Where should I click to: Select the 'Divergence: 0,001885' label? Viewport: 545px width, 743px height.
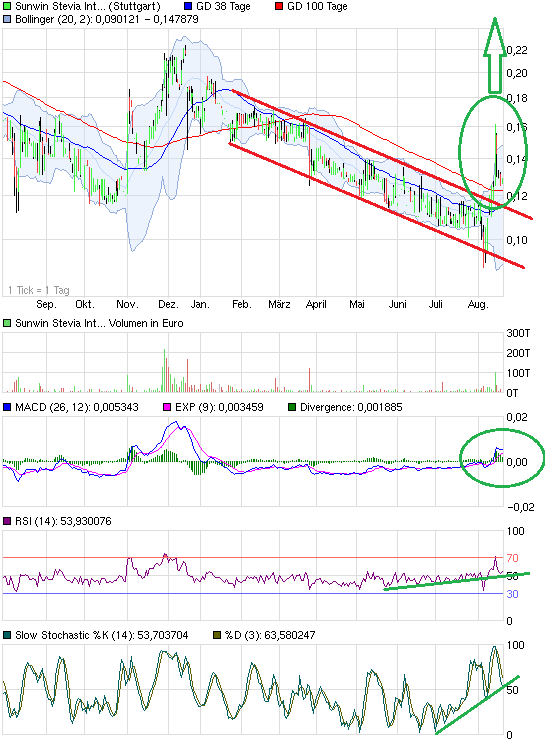[351, 407]
